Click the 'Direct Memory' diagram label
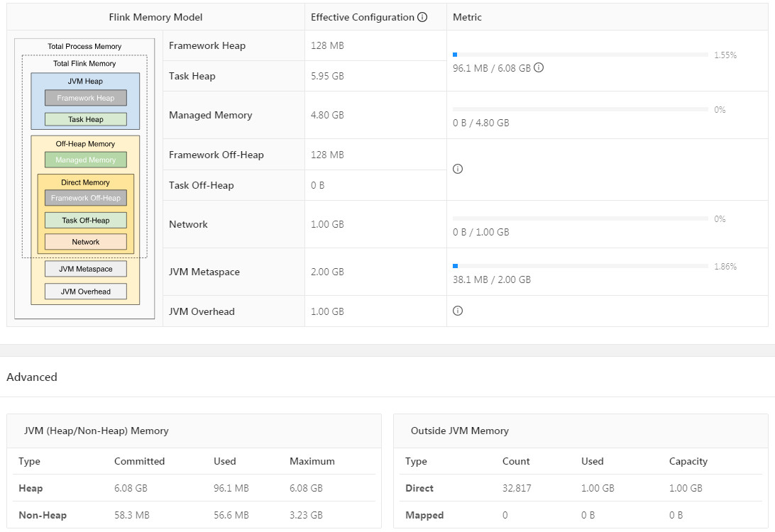This screenshot has width=775, height=532. coord(85,182)
